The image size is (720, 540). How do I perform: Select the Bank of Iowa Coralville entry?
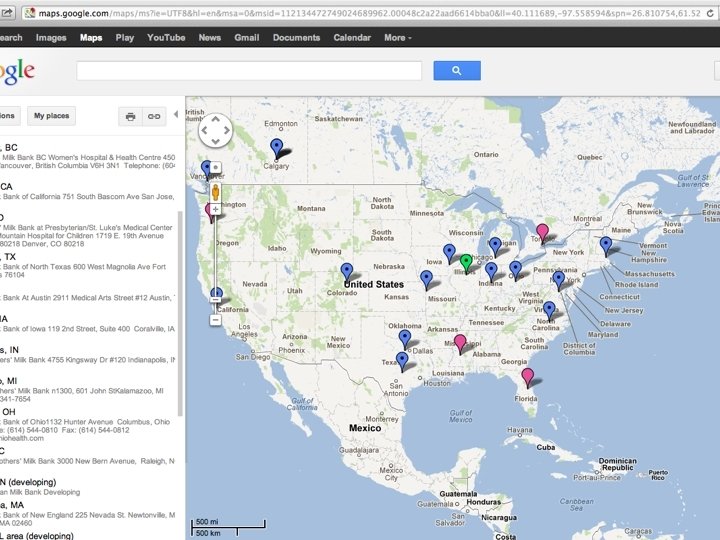click(87, 324)
